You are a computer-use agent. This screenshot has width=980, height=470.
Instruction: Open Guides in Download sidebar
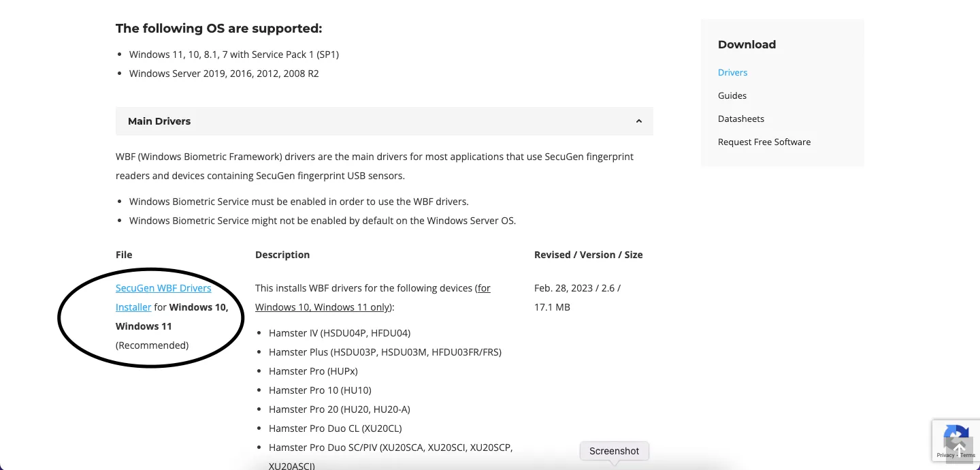coord(732,95)
